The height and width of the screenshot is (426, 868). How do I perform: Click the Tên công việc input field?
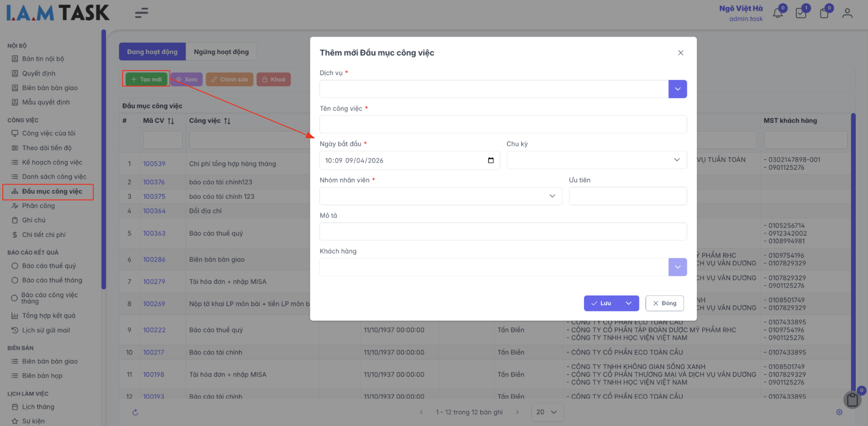[x=503, y=124]
